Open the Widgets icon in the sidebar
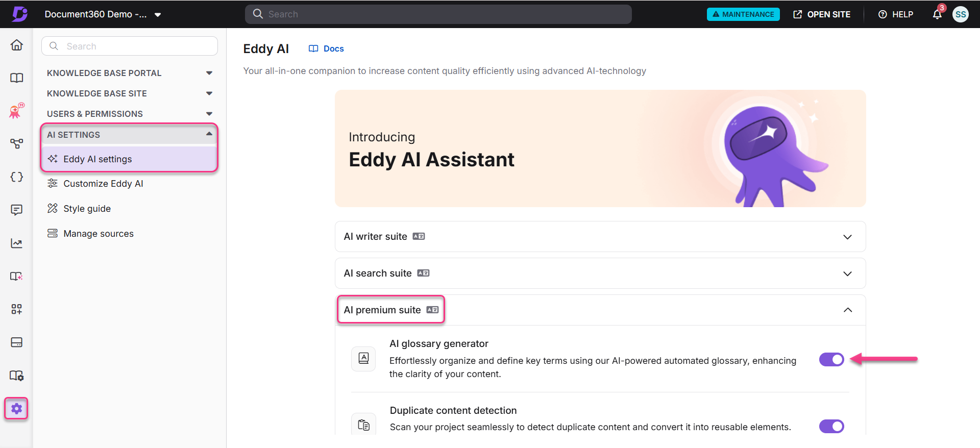 point(16,309)
